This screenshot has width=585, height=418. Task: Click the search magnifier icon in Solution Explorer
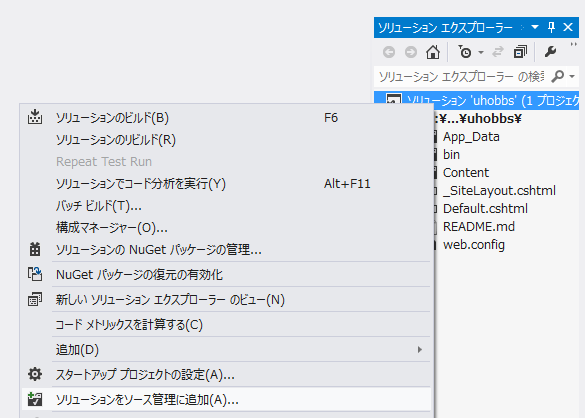557,76
